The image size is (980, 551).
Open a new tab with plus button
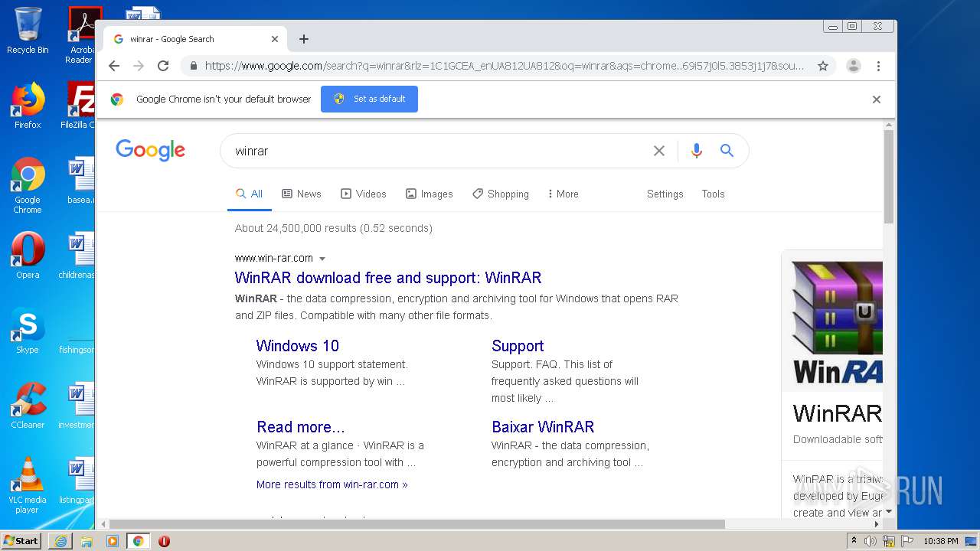tap(304, 39)
